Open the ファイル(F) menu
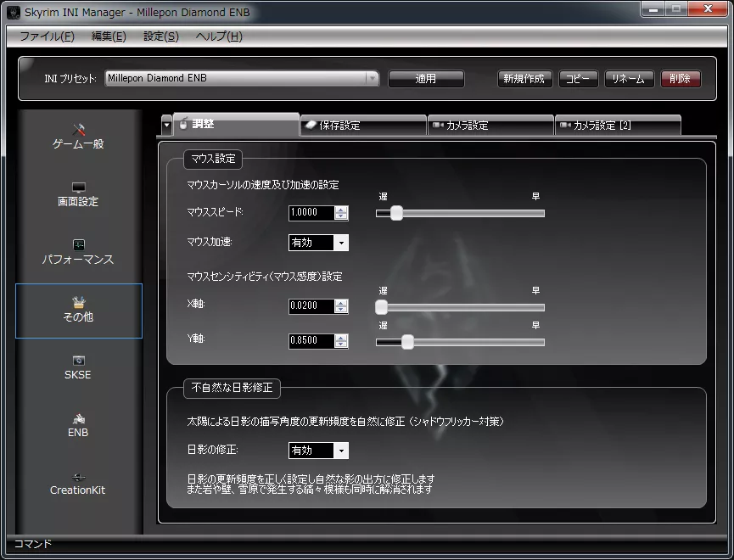 pos(47,36)
